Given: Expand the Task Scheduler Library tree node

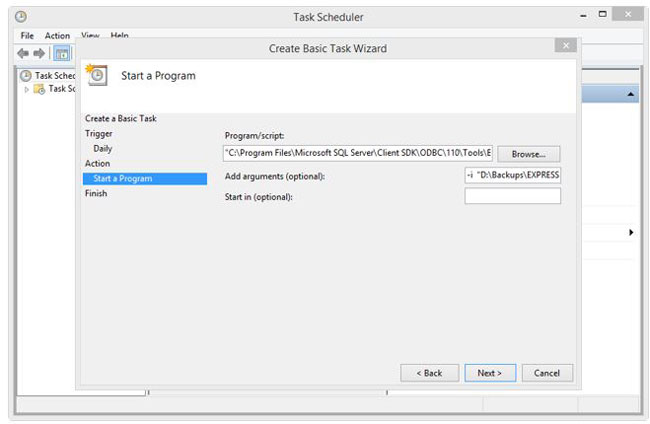Looking at the screenshot, I should (27, 89).
